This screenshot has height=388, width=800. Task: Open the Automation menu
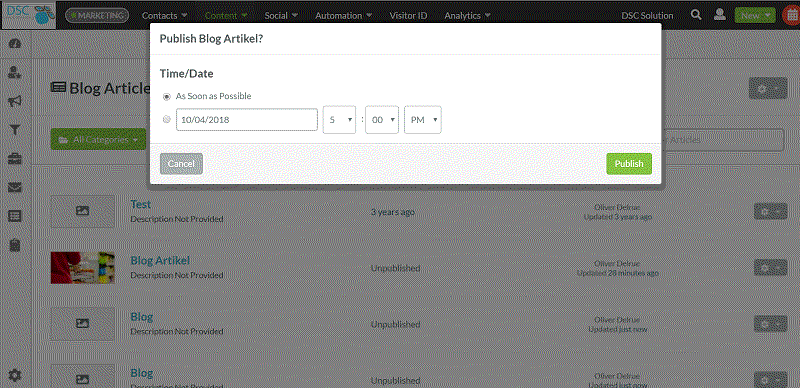point(343,15)
